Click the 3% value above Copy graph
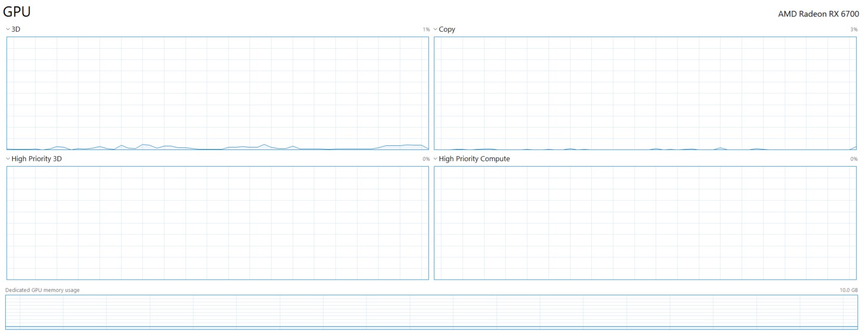Screen dimensions: 868x332 [x=854, y=30]
